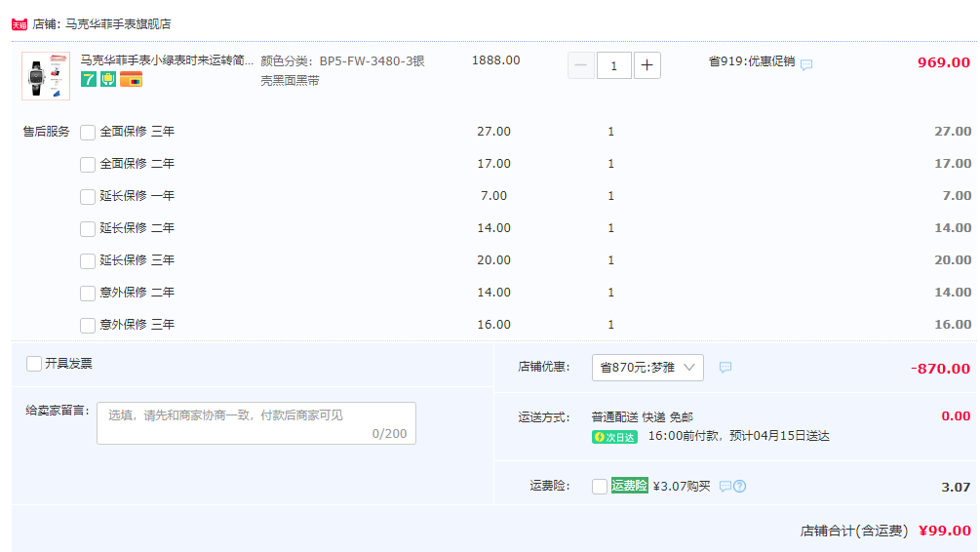
Task: Click the quantity input field showing 1
Action: [613, 65]
